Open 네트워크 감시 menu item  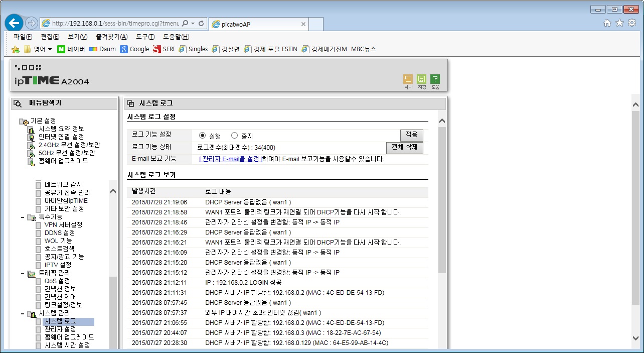pos(63,185)
